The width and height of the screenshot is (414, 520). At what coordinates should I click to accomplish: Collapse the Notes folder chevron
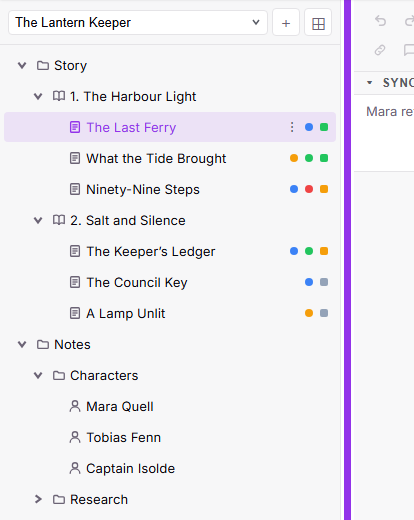[x=22, y=345]
